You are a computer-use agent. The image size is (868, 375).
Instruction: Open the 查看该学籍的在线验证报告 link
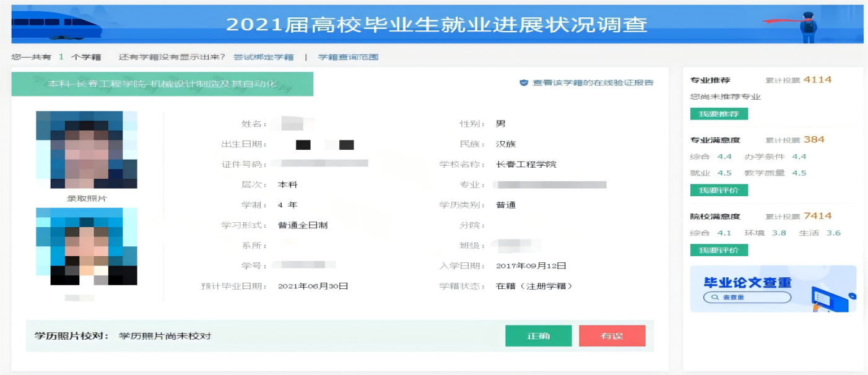tap(592, 83)
